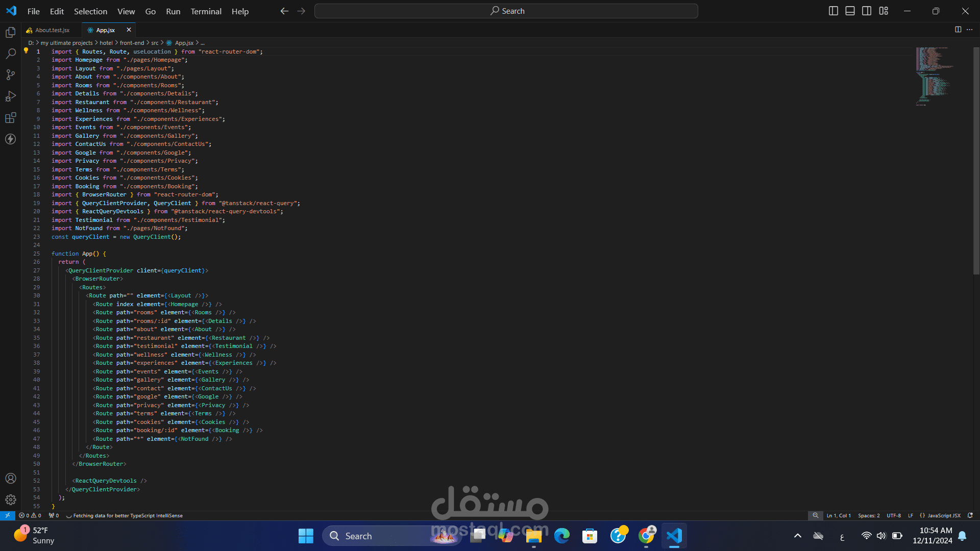Click the Ln 1, Col 1 cursor position
This screenshot has width=980, height=551.
click(839, 516)
